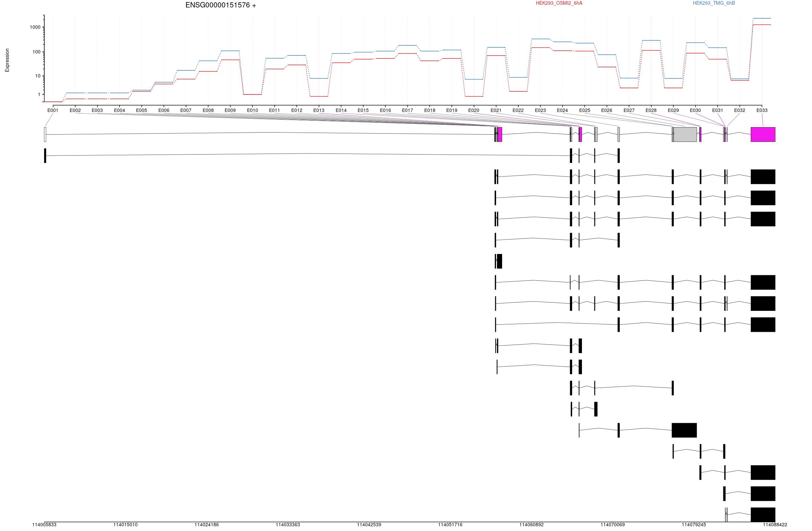Select exon label E011
Screen dimensions: 812x531
(274, 110)
